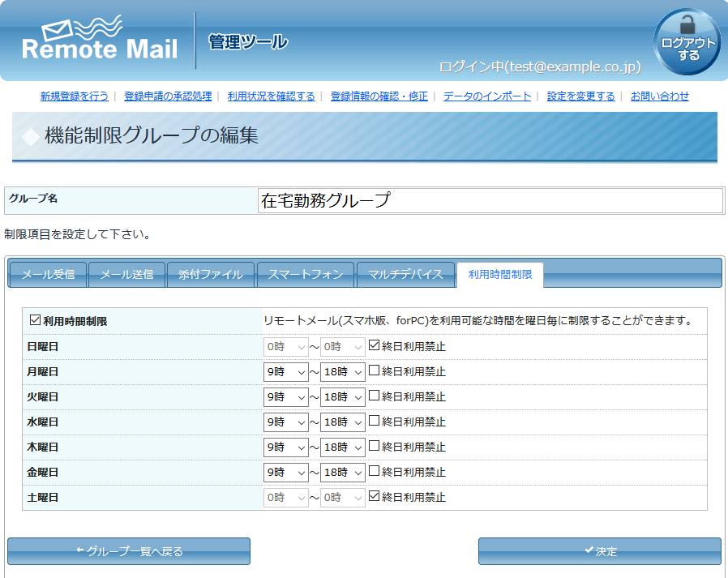Open 火曜日 end time dropdown
The height and width of the screenshot is (578, 728).
point(343,397)
